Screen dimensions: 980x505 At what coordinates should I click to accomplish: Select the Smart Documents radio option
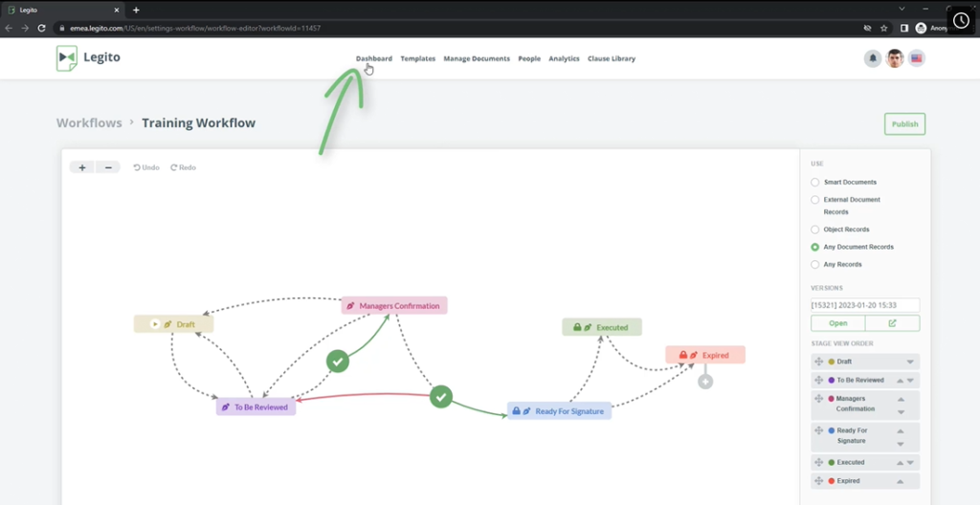pyautogui.click(x=814, y=182)
